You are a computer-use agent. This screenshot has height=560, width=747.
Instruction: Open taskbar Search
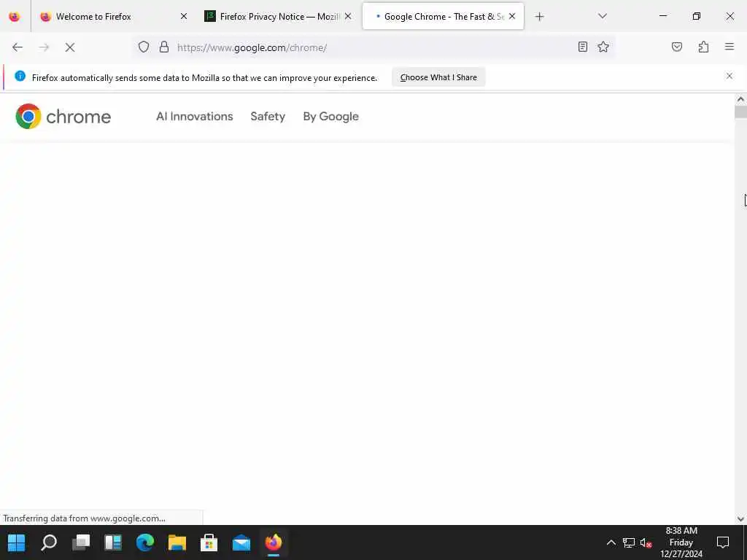[49, 542]
